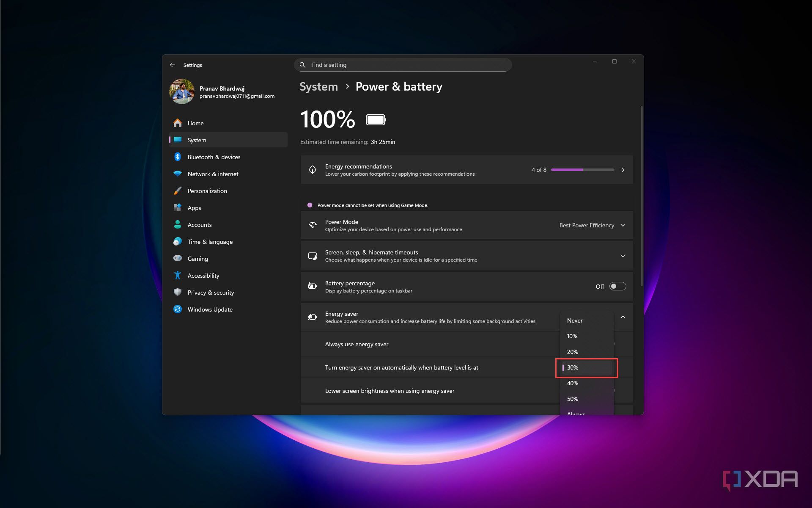
Task: Click the Home house icon
Action: point(178,123)
